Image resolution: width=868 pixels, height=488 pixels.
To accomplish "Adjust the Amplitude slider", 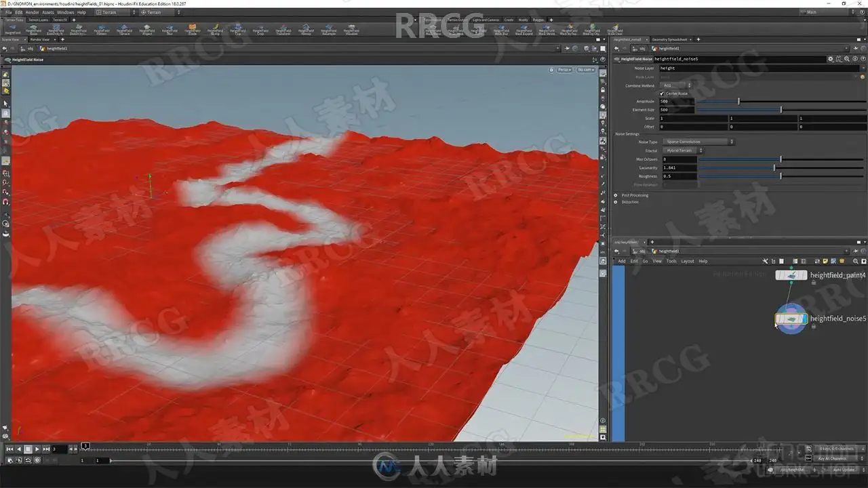I will (782, 102).
